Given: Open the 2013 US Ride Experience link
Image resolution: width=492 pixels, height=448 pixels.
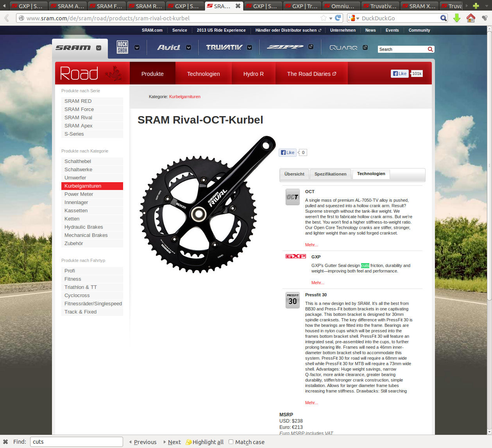Looking at the screenshot, I should 221,30.
